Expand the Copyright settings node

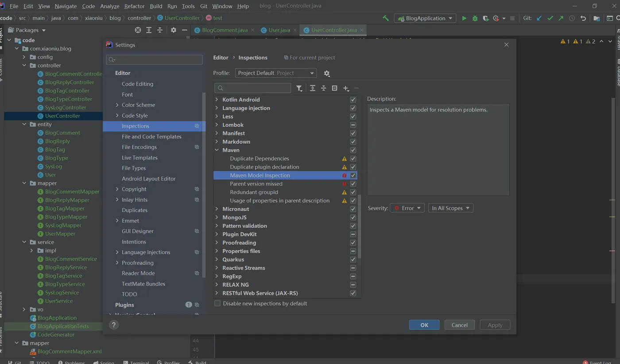click(117, 189)
